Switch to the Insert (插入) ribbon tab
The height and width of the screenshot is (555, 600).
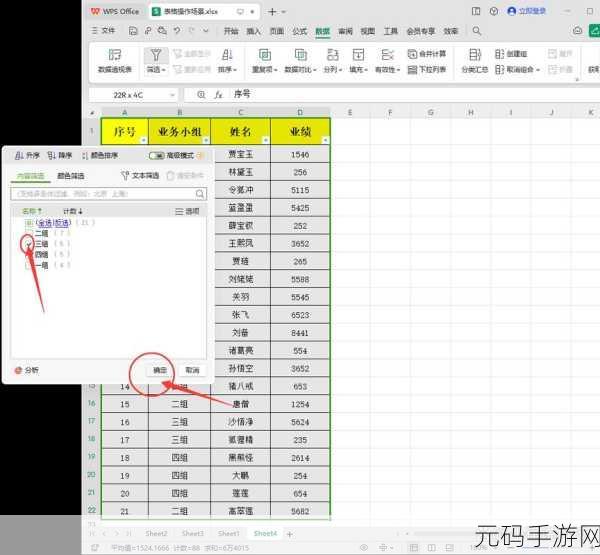point(253,31)
